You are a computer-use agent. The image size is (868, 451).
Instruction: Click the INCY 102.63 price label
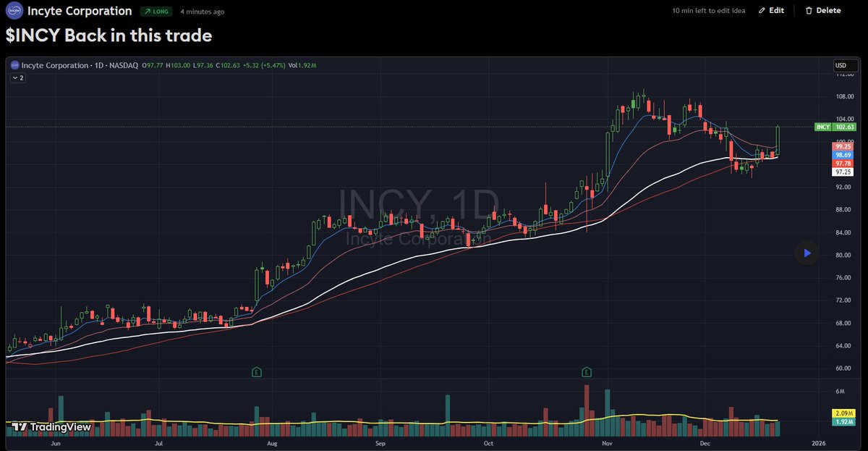[x=835, y=127]
